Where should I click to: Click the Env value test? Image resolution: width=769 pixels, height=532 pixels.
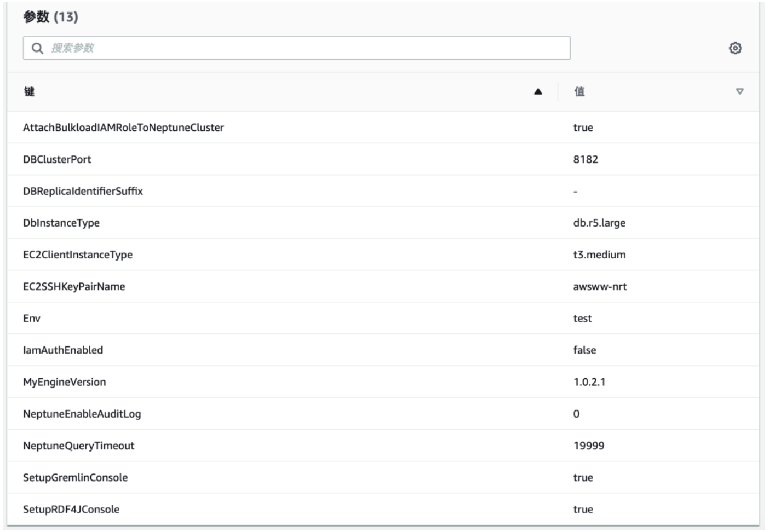point(582,318)
